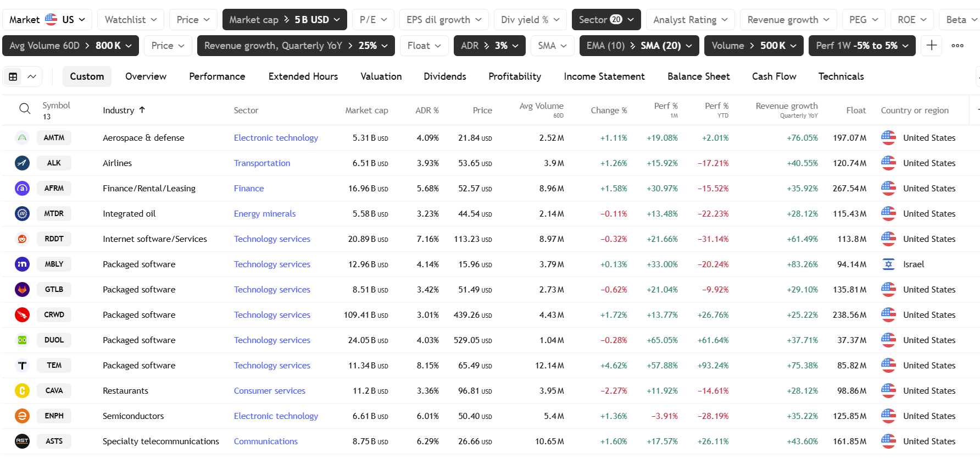Open the Watchlist filter dropdown

click(131, 20)
